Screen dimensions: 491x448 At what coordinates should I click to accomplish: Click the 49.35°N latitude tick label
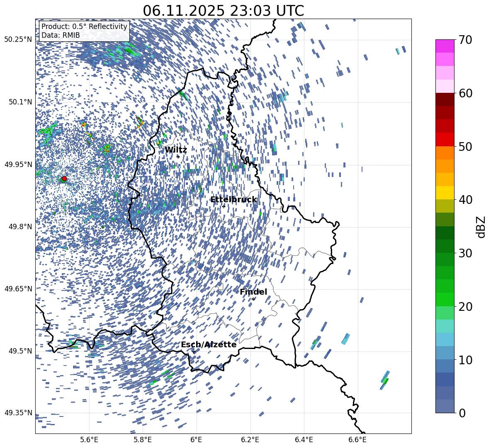point(18,413)
